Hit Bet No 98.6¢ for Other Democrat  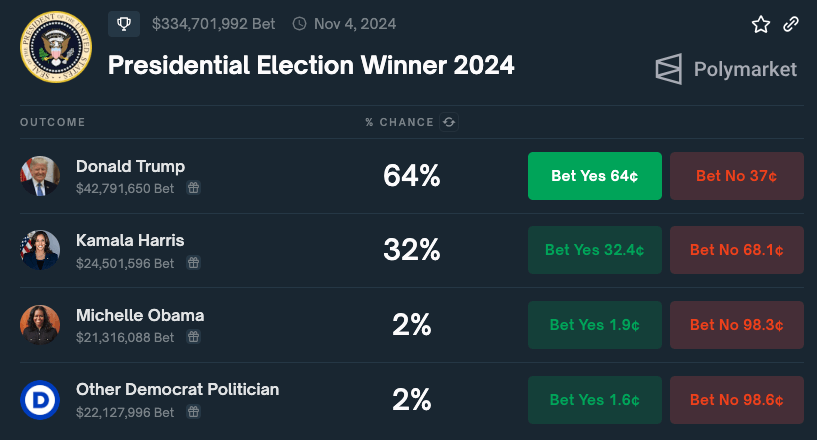coord(737,400)
